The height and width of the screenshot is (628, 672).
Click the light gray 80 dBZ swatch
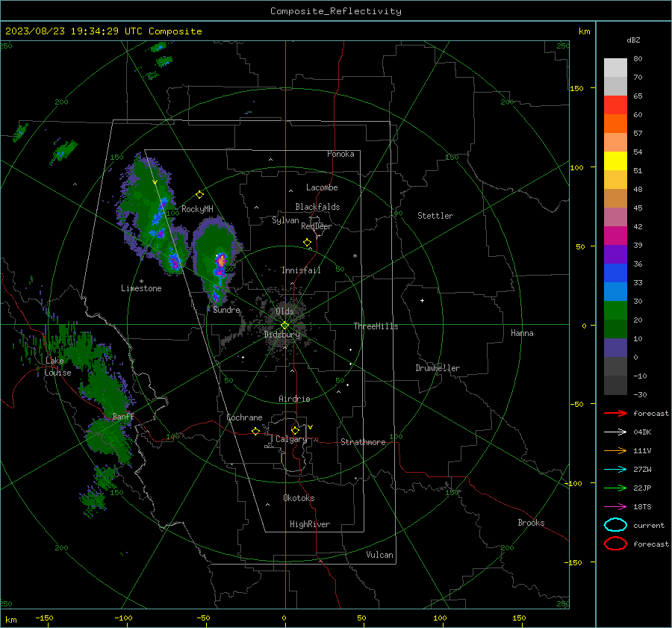coord(615,68)
